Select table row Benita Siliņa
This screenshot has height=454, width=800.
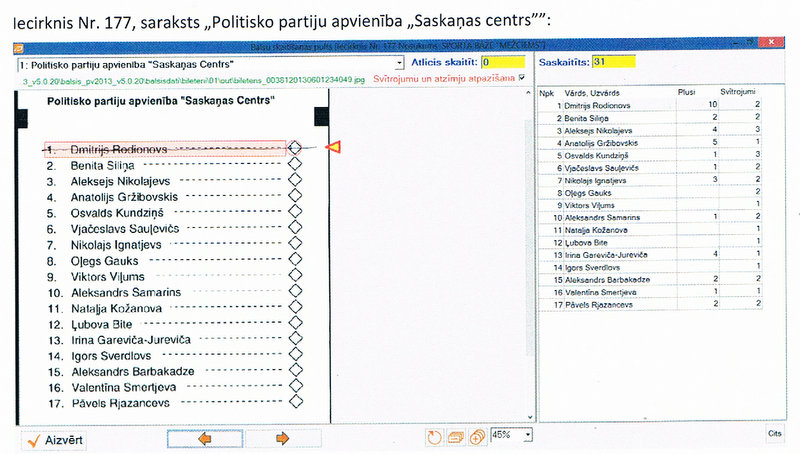click(650, 118)
